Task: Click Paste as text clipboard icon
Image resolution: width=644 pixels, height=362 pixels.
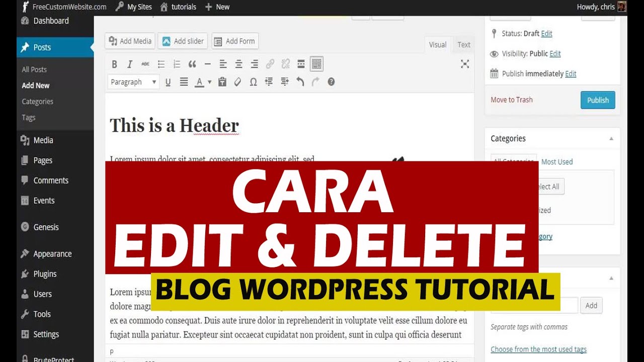Action: coord(222,82)
